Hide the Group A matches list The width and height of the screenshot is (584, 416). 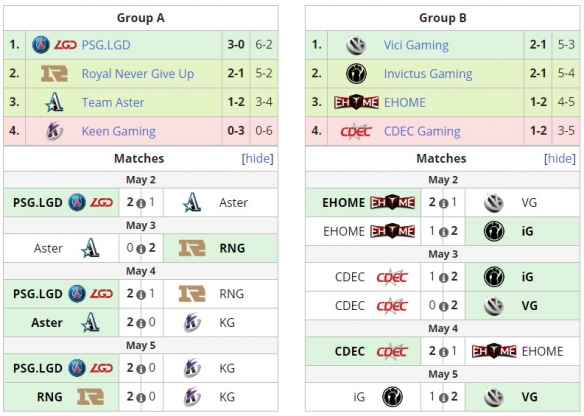257,159
